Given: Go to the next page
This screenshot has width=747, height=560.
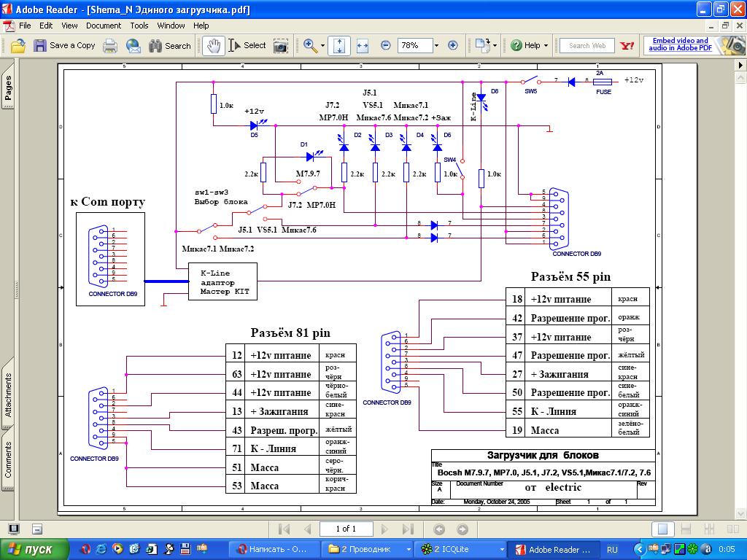Looking at the screenshot, I should click(384, 529).
